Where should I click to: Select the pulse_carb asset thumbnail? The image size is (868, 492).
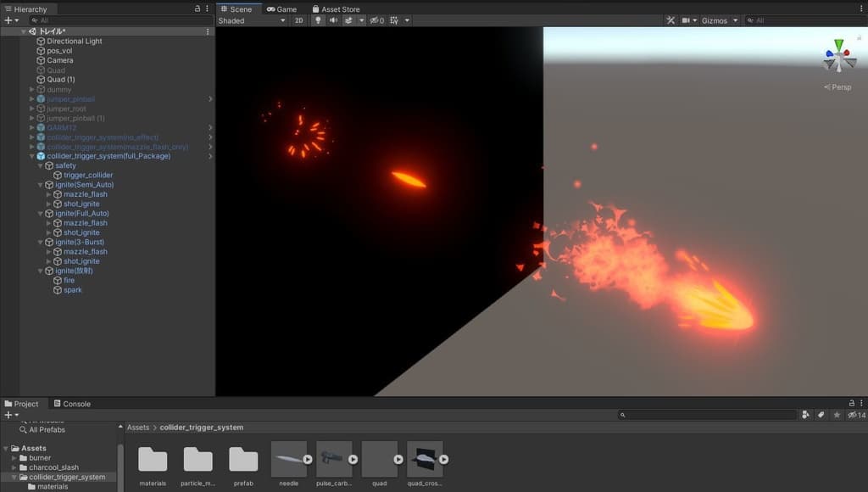coord(334,459)
